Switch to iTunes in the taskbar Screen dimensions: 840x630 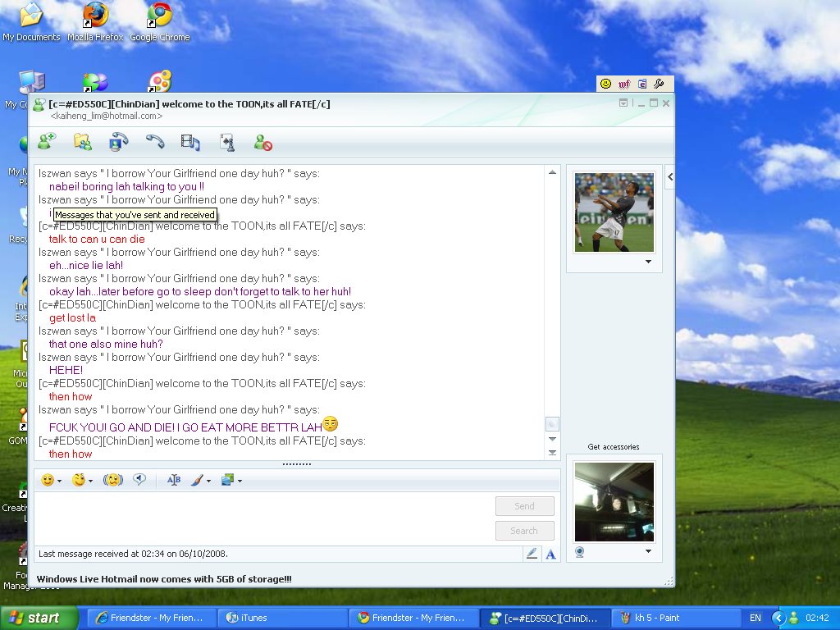tap(282, 619)
